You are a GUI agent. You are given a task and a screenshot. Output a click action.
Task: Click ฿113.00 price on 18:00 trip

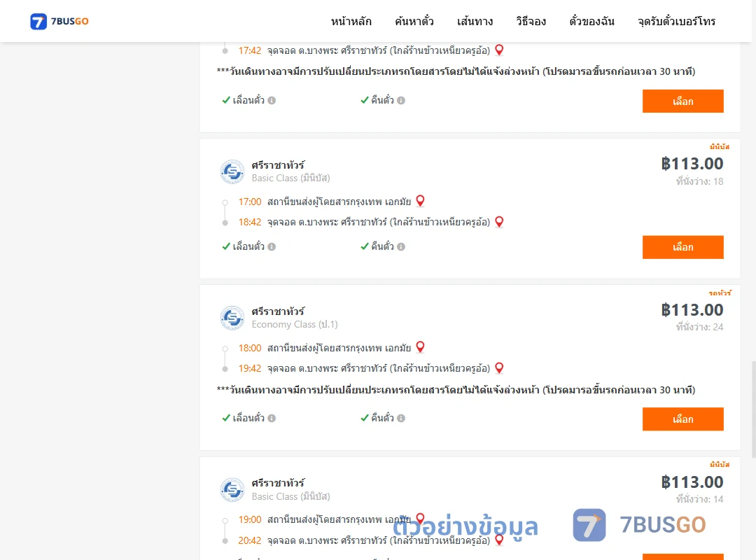click(692, 310)
